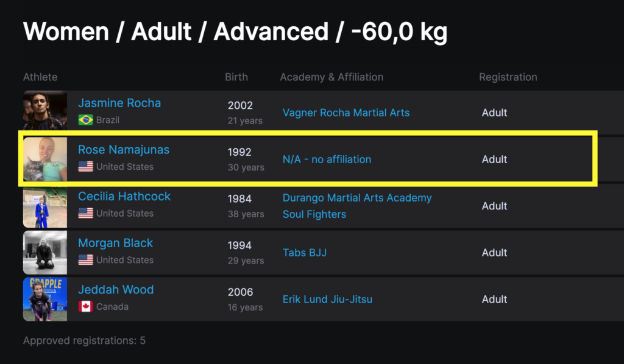The image size is (624, 364).
Task: Click the Durango Martial Arts Academy link
Action: click(x=357, y=198)
